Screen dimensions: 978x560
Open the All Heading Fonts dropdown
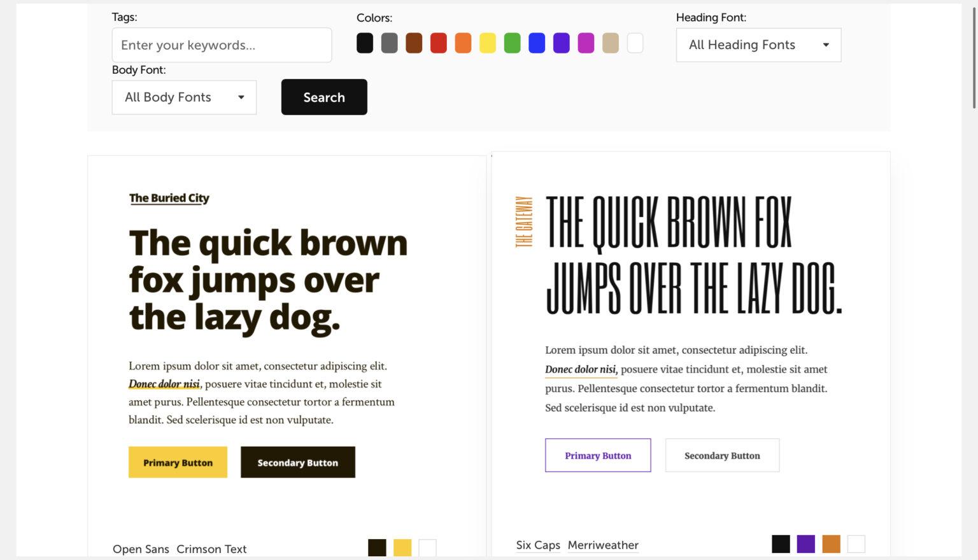758,45
